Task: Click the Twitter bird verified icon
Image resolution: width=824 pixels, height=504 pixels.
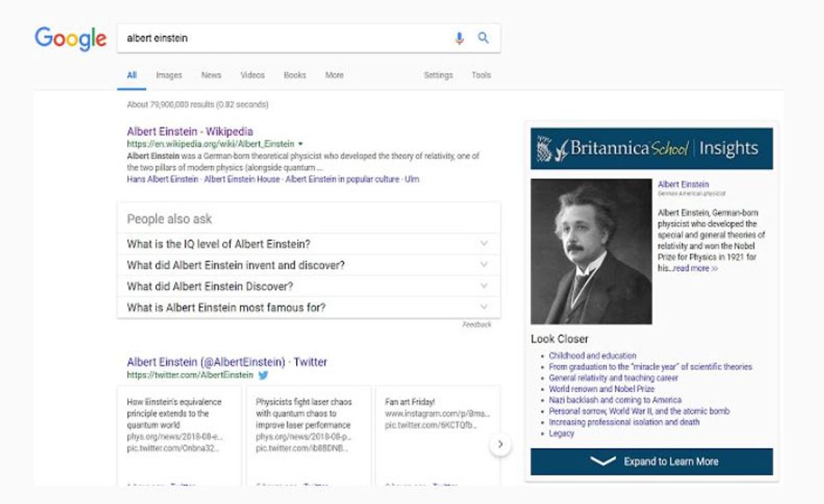Action: [263, 376]
